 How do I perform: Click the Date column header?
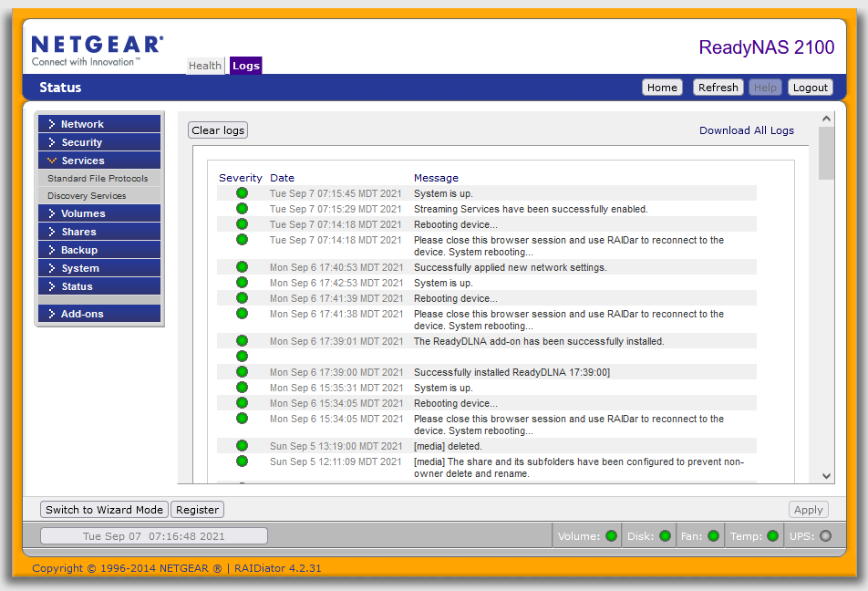tap(283, 178)
